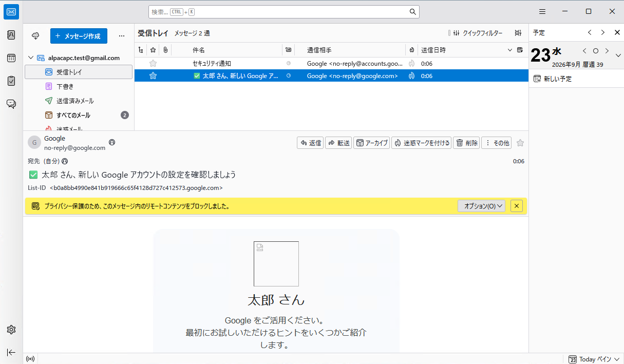The height and width of the screenshot is (364, 624).
Task: Open folder pane options (three dots)
Action: point(122,36)
